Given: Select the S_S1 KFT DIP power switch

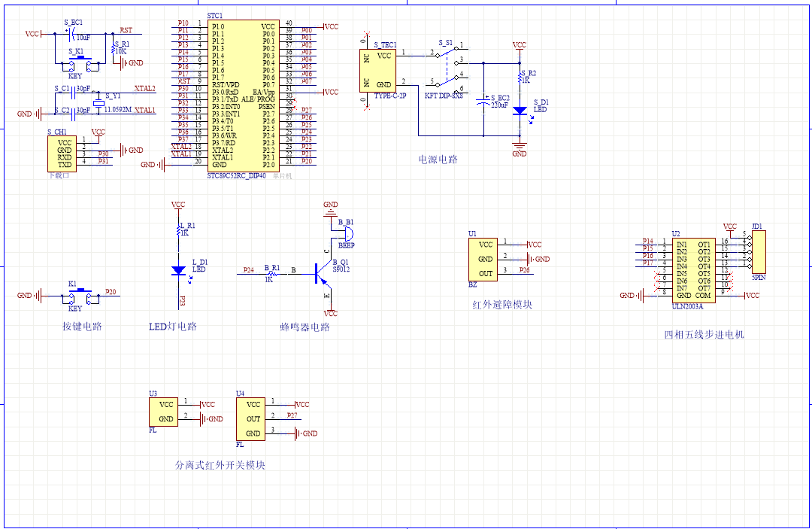Looking at the screenshot, I should point(447,67).
